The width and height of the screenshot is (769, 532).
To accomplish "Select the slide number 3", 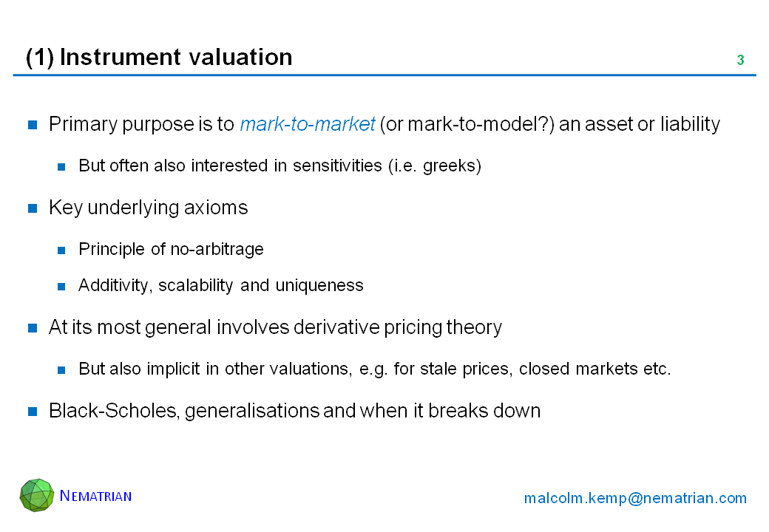I will coord(740,61).
